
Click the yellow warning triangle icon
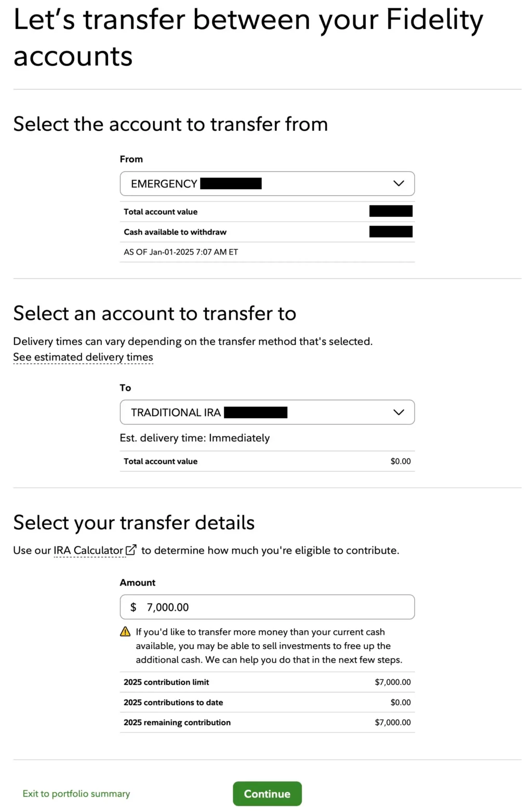click(125, 631)
